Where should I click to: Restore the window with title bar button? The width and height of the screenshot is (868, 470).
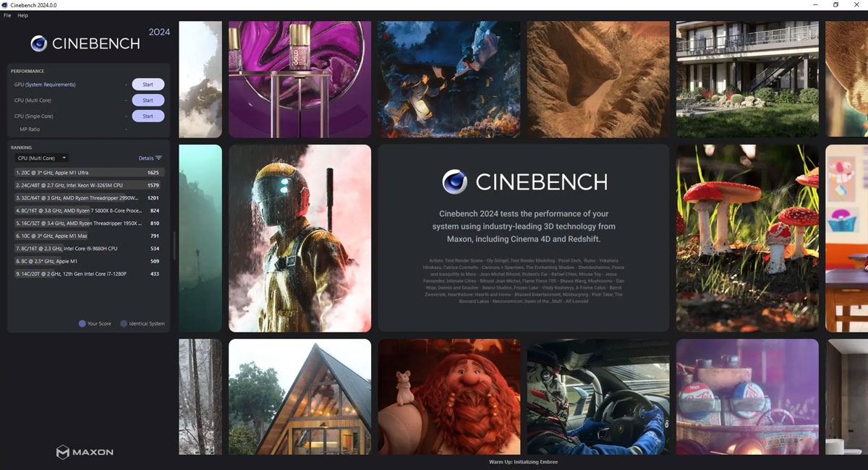(x=835, y=5)
